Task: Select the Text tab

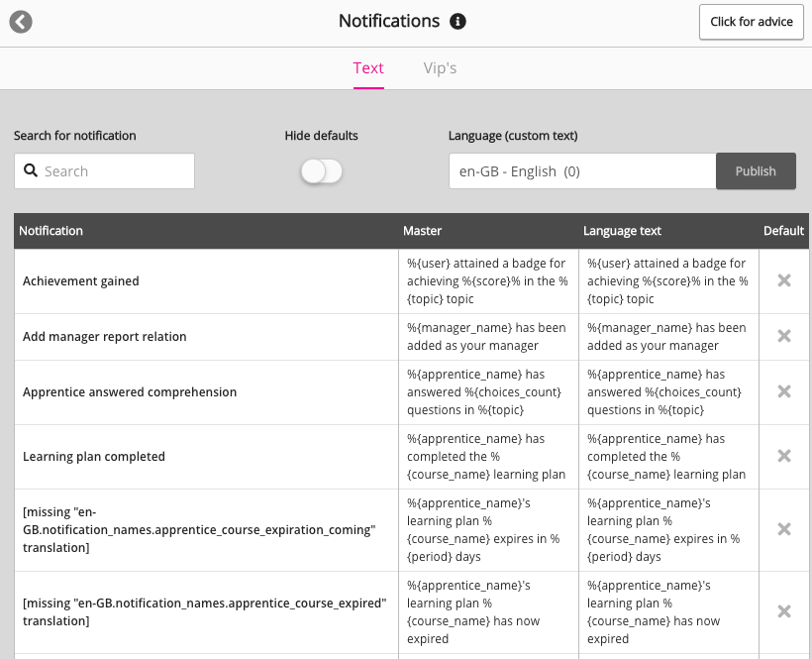Action: pos(368,68)
